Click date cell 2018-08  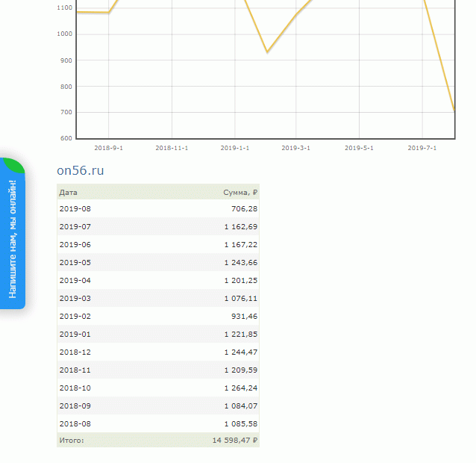coord(75,424)
